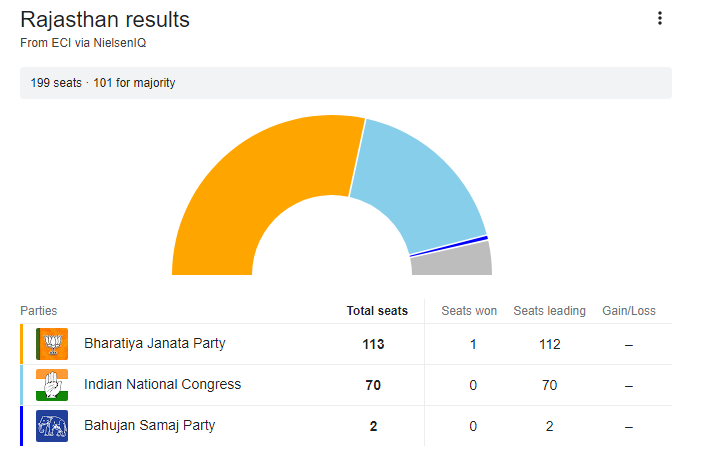720x458 pixels.
Task: Click the BJP lotus party logo
Action: point(52,344)
